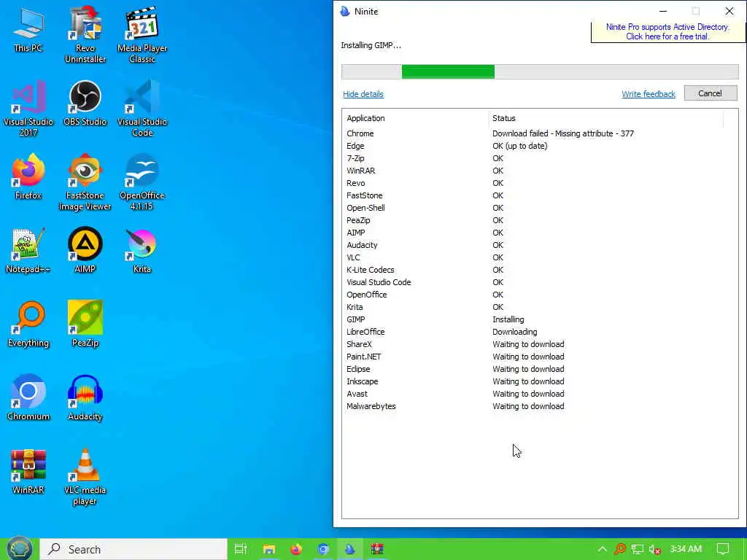
Task: Select Revo entry in Ninite list
Action: (540, 183)
